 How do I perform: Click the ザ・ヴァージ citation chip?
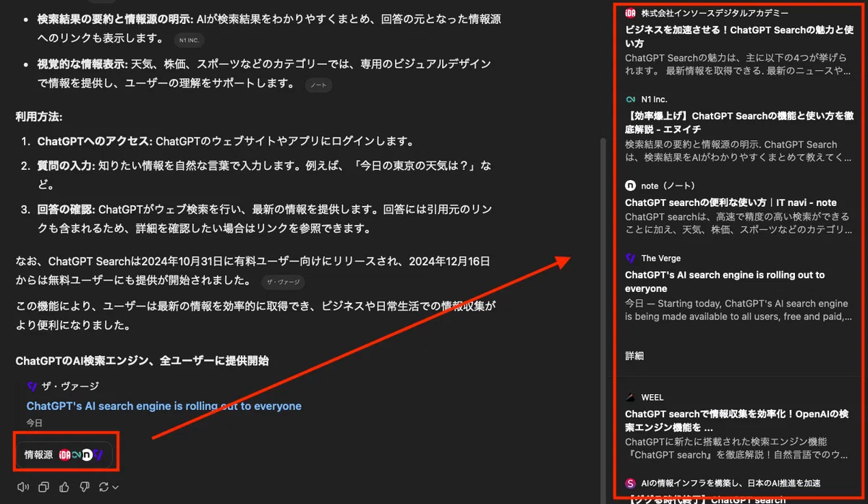pyautogui.click(x=284, y=281)
